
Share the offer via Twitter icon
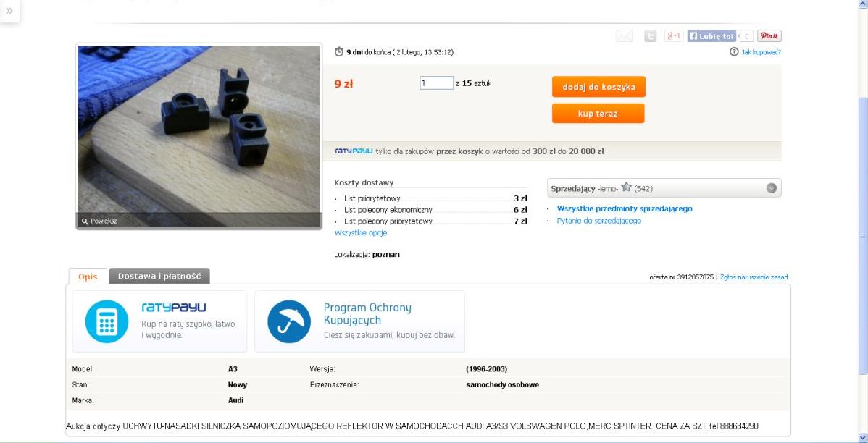(650, 36)
